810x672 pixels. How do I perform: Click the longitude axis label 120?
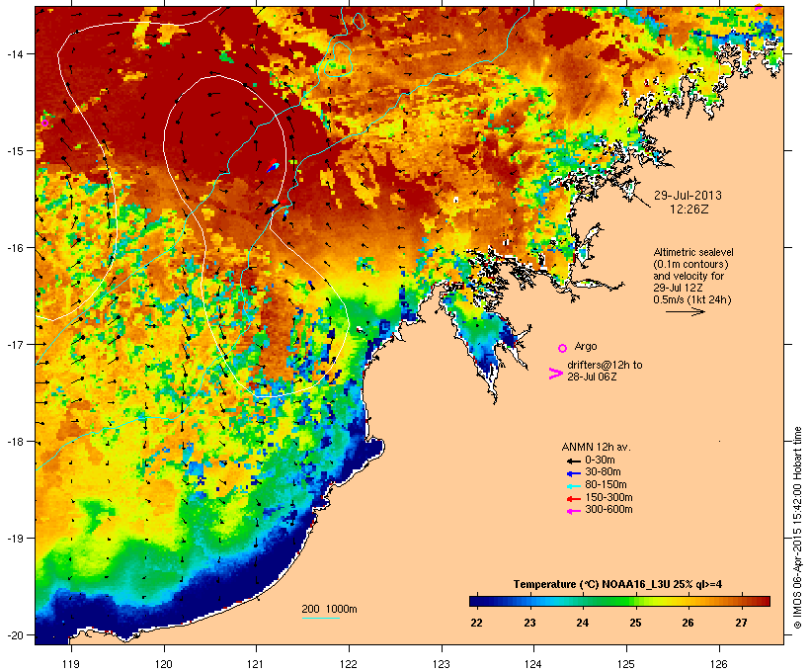pyautogui.click(x=164, y=664)
